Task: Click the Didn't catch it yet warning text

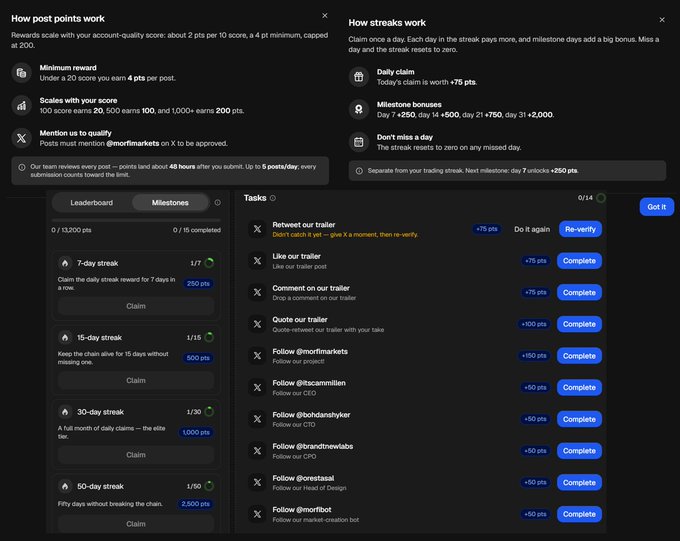Action: (345, 235)
